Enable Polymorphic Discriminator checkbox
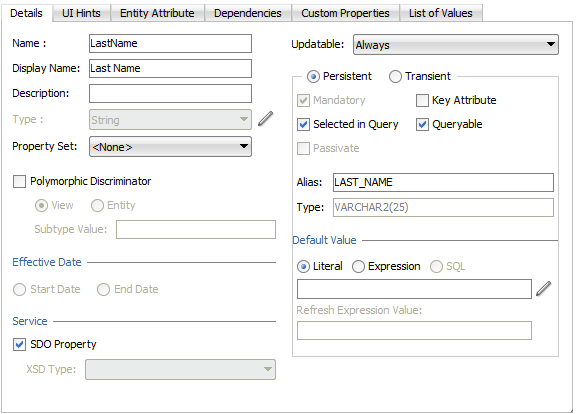The height and width of the screenshot is (414, 576). 19,181
